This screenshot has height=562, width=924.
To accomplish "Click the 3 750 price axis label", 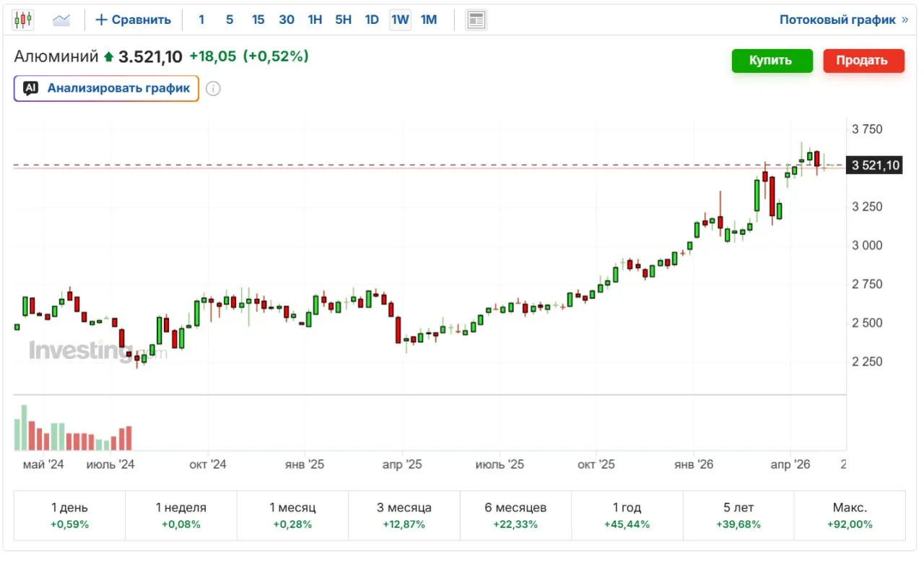I will [x=867, y=129].
